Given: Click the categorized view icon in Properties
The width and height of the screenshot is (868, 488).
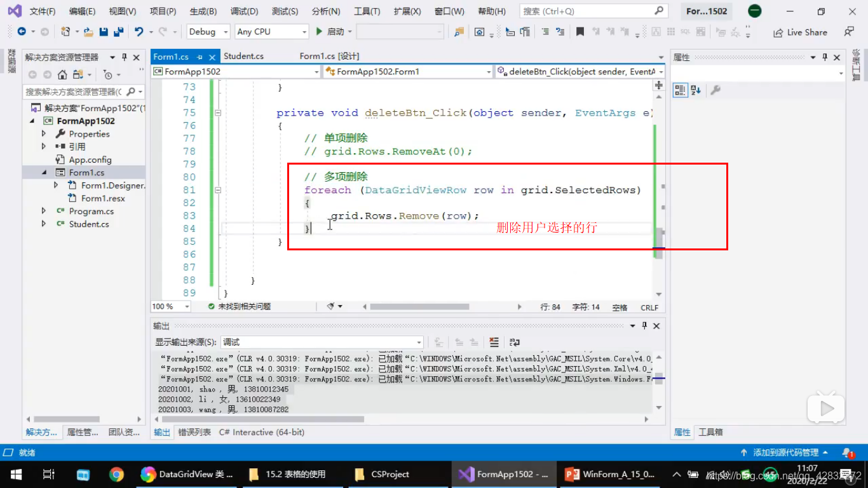Looking at the screenshot, I should tap(680, 90).
